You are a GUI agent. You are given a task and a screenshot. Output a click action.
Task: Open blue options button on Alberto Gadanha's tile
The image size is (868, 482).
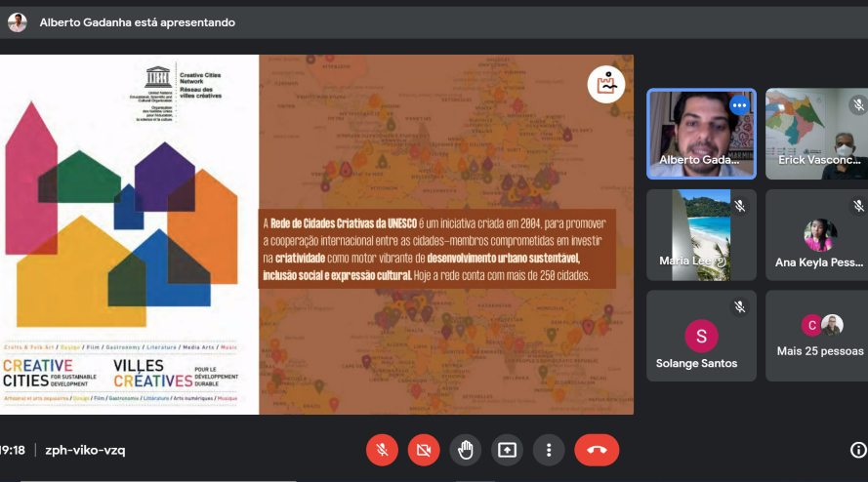pos(739,105)
